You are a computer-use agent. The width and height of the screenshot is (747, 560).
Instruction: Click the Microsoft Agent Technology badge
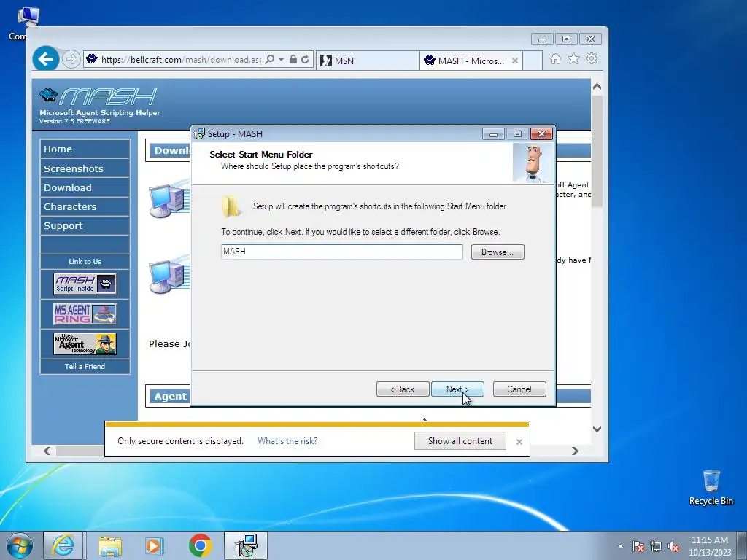coord(85,343)
